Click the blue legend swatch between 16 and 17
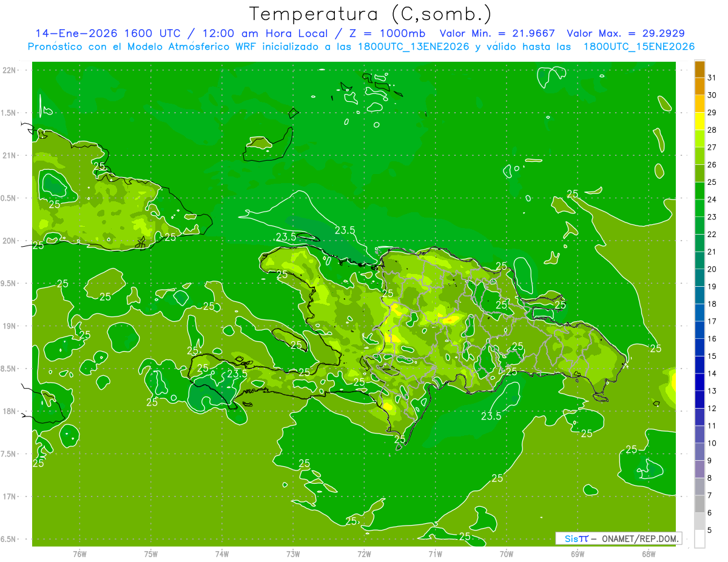 tap(699, 330)
